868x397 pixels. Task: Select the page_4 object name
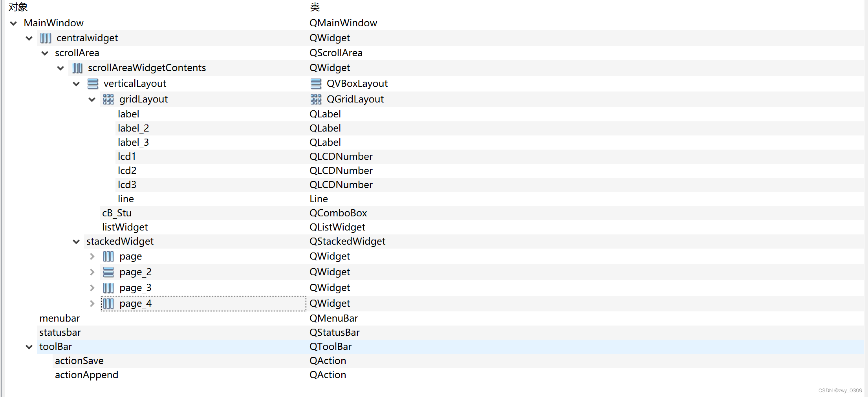click(x=136, y=304)
